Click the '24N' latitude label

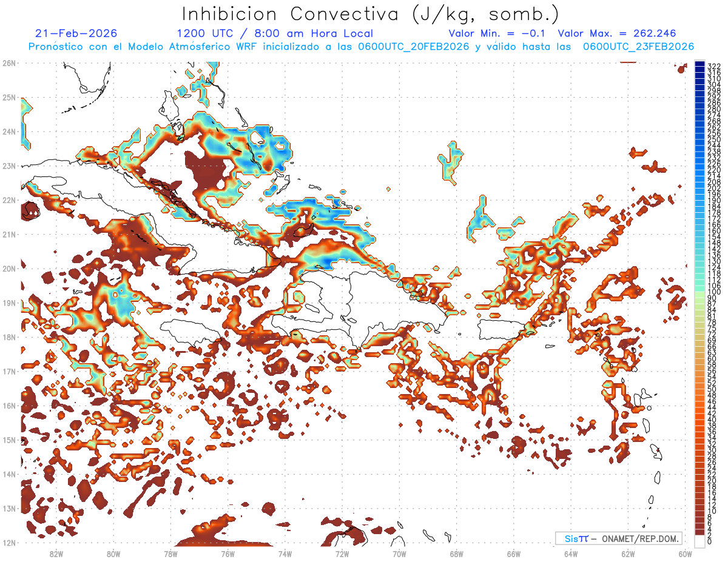(x=8, y=132)
